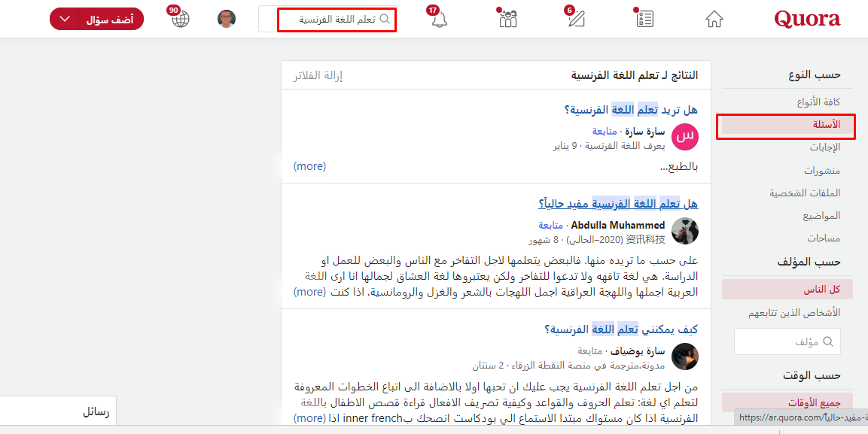Click the languages globe icon

[x=181, y=20]
